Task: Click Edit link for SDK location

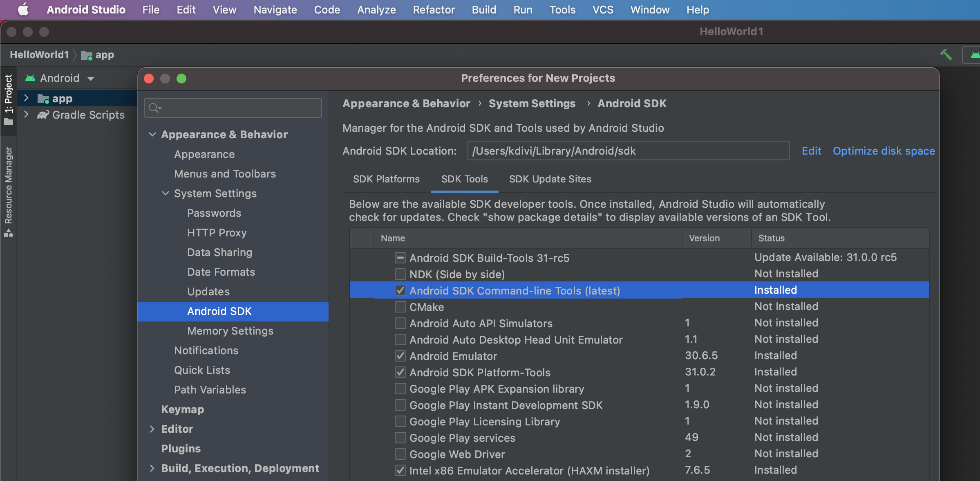Action: 811,151
